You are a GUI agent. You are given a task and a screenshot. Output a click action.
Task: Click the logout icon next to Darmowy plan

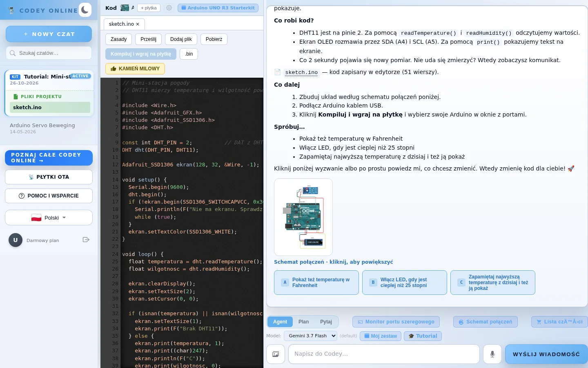tap(86, 240)
